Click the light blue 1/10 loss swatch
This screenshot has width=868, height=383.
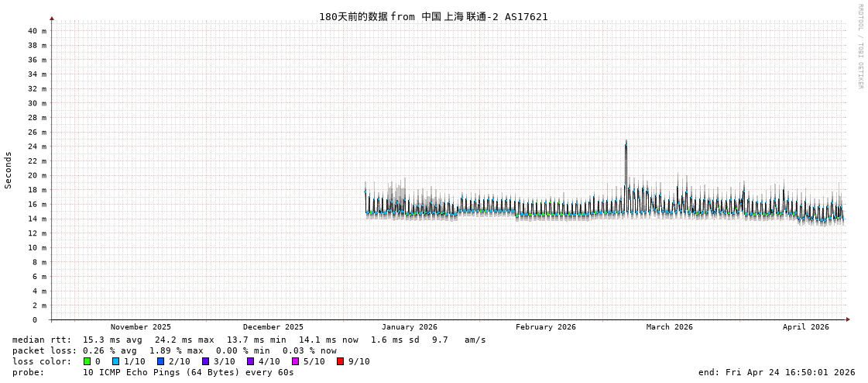[115, 361]
